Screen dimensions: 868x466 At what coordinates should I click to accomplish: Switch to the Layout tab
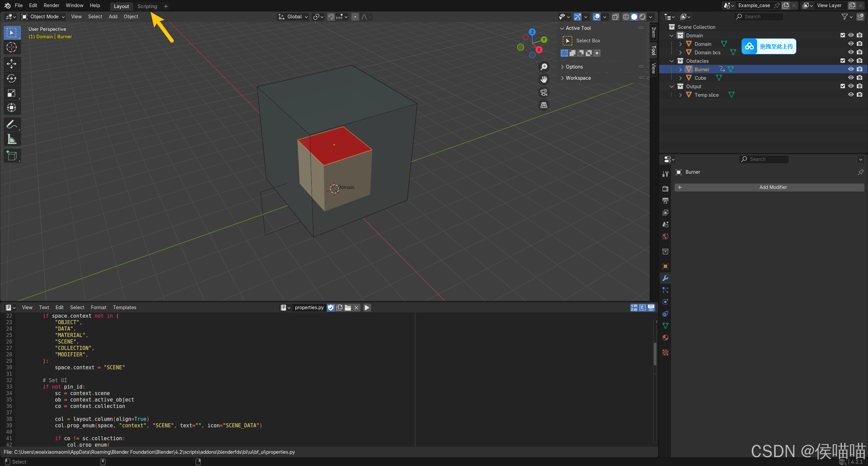(121, 6)
